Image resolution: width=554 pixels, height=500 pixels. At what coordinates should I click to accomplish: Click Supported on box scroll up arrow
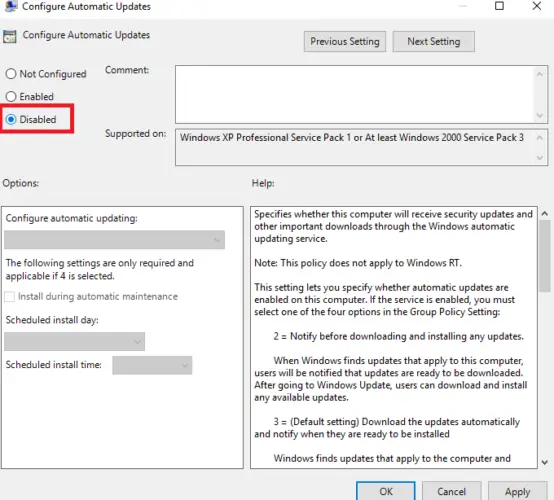click(x=540, y=137)
